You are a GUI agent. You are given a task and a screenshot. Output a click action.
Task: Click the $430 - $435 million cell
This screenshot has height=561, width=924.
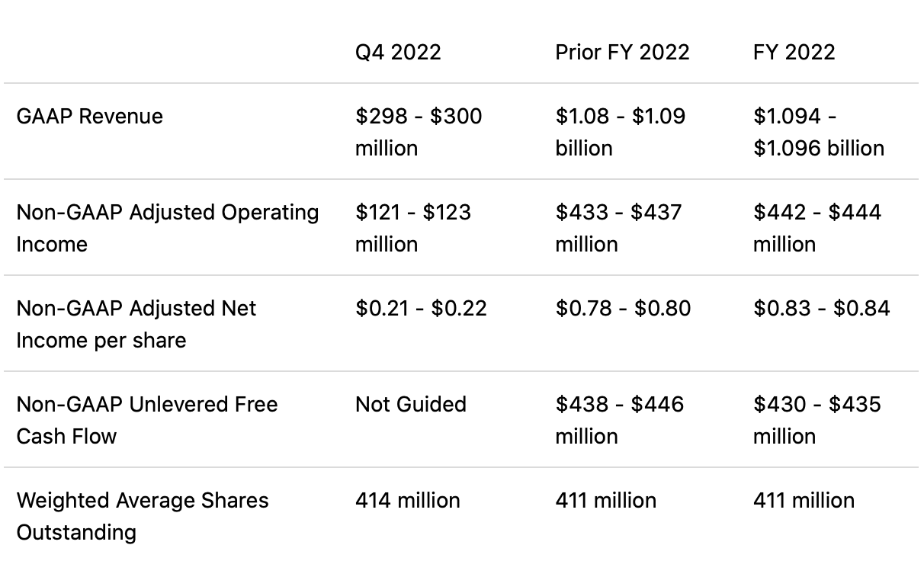tap(817, 420)
